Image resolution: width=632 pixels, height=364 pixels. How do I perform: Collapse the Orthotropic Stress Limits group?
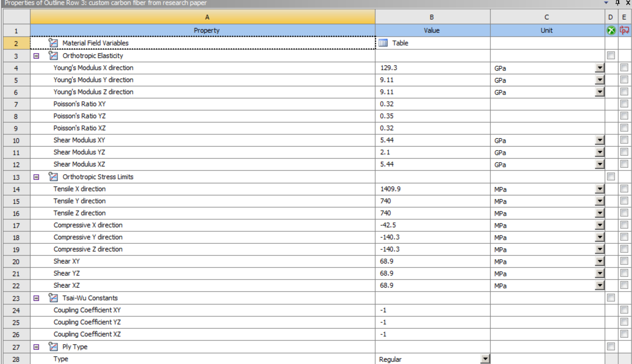(36, 177)
